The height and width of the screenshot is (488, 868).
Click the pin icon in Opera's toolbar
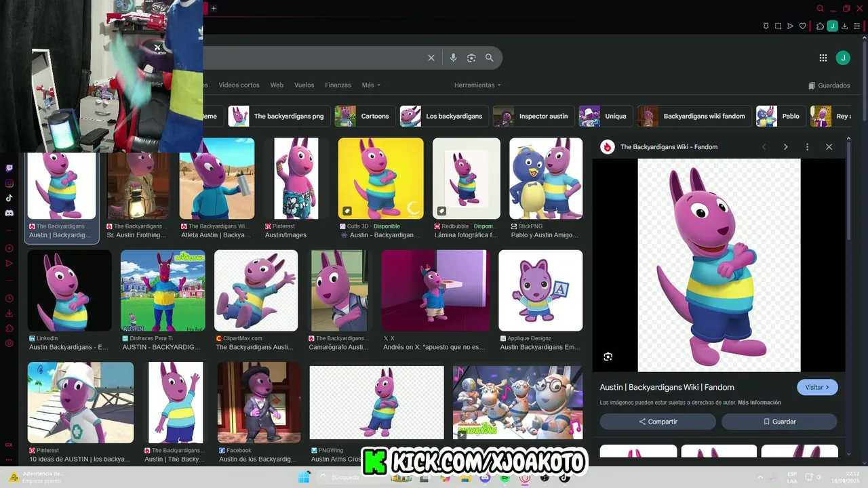(766, 26)
